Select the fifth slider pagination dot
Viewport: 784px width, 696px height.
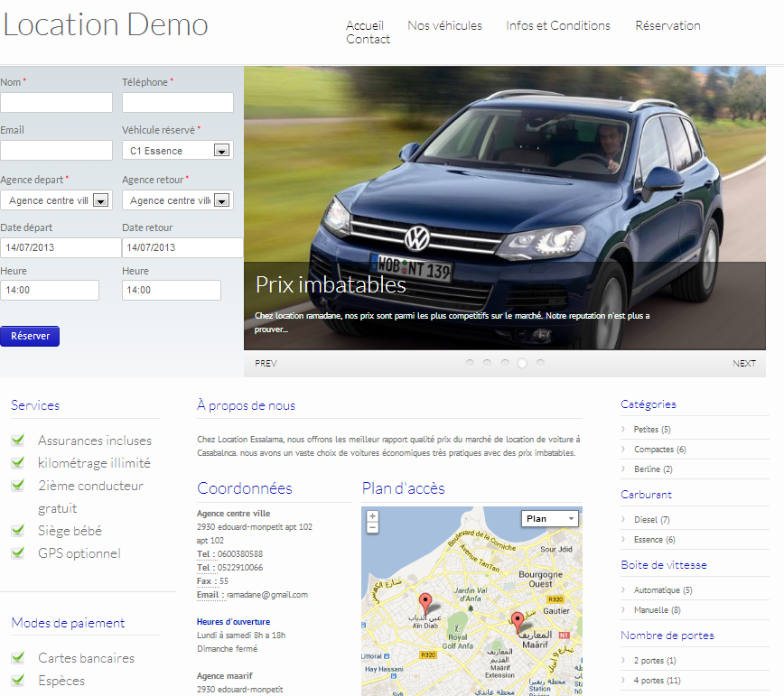click(x=540, y=363)
